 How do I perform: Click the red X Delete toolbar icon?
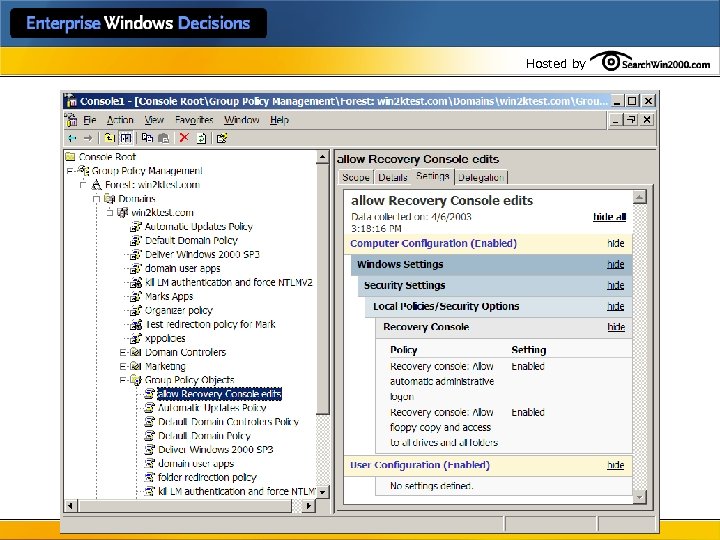[x=184, y=138]
